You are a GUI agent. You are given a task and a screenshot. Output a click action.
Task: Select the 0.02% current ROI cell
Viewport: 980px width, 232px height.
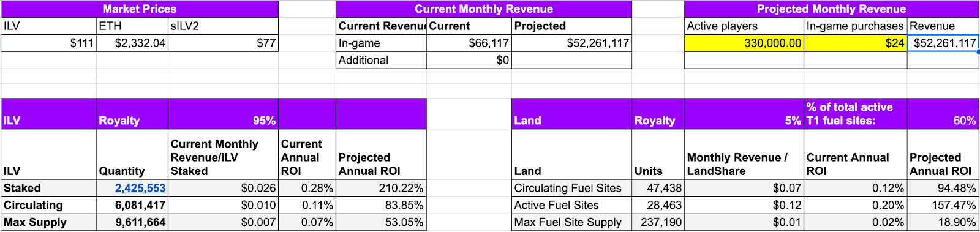pos(855,222)
